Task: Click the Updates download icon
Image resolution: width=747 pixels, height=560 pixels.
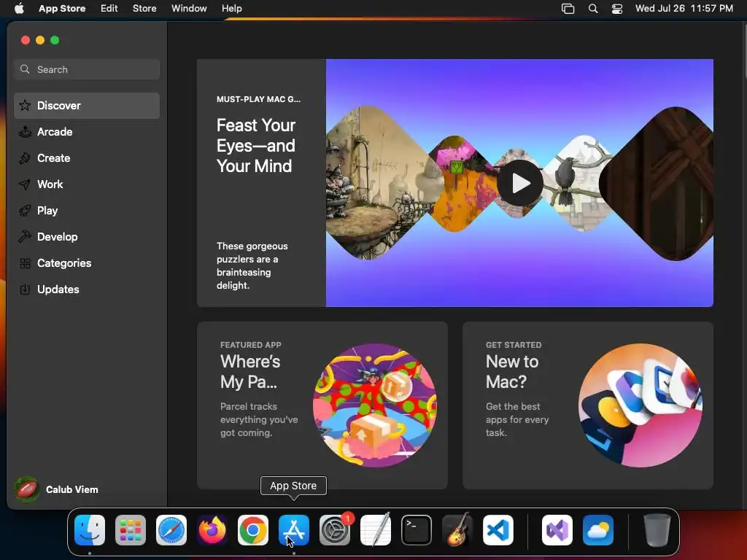Action: [x=25, y=289]
